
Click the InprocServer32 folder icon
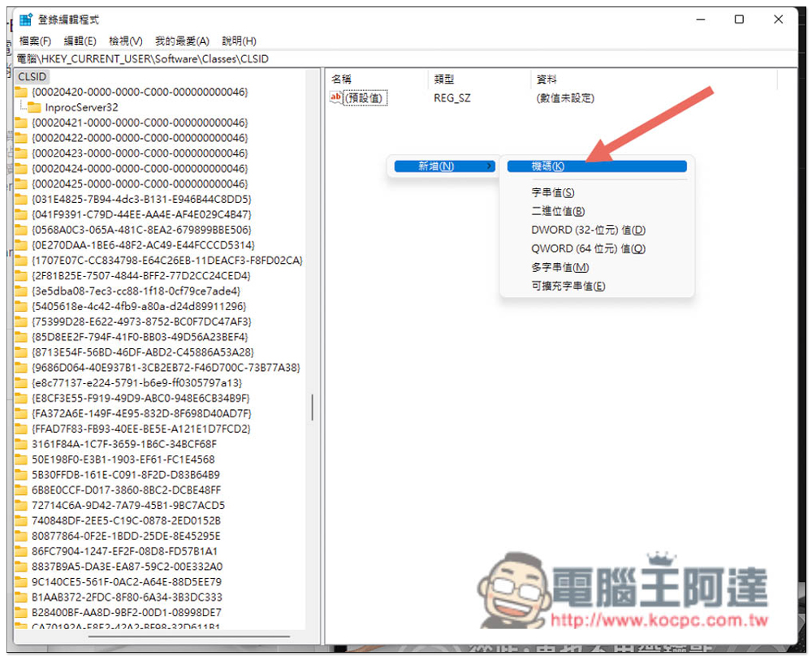[x=34, y=107]
